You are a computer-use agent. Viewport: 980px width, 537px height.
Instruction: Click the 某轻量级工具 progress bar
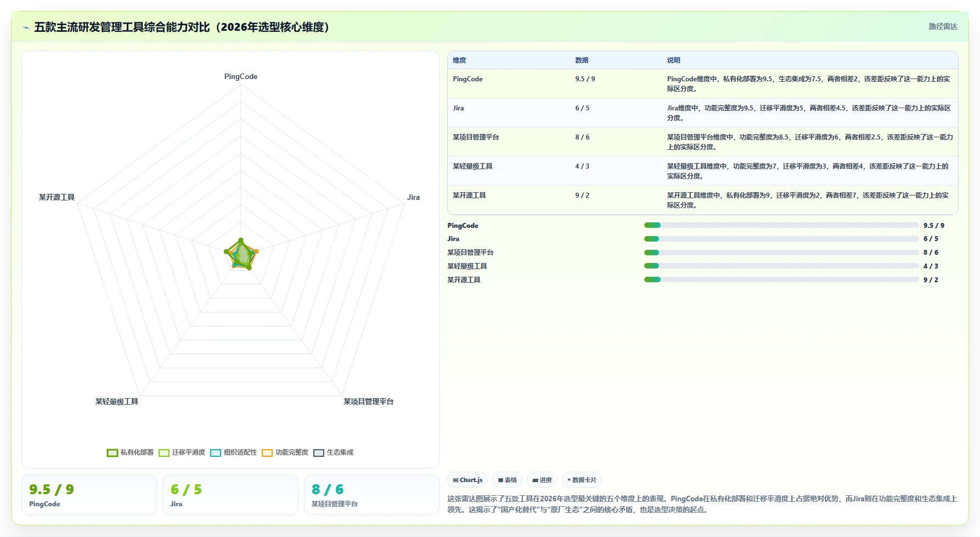click(x=781, y=266)
